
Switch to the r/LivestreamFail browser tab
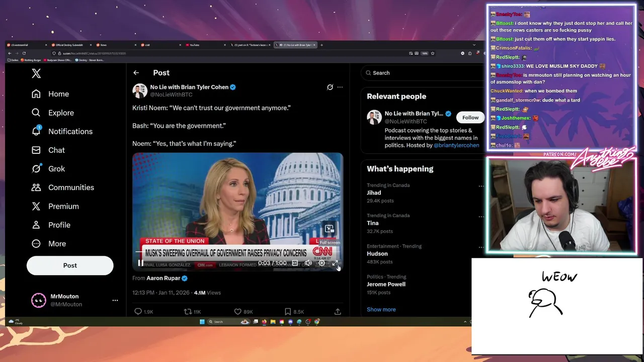(26, 45)
